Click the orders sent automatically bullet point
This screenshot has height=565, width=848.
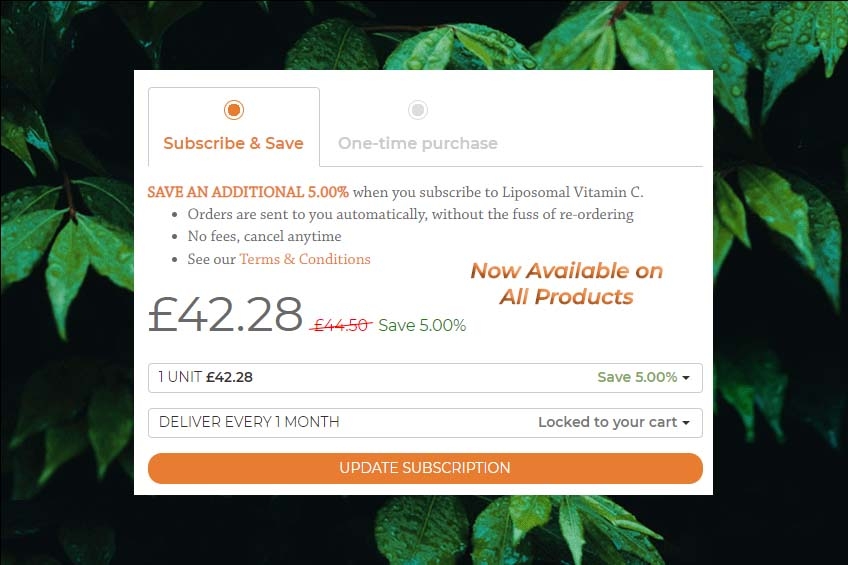click(x=410, y=215)
